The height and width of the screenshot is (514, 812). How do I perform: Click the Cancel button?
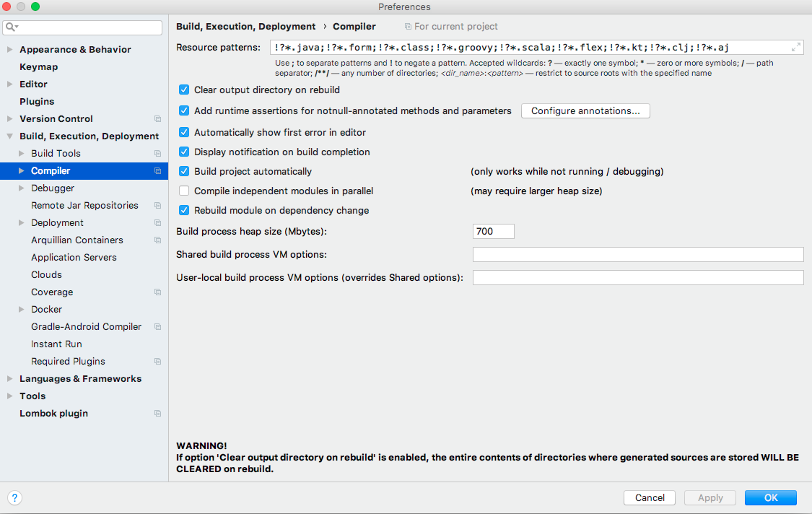click(650, 498)
